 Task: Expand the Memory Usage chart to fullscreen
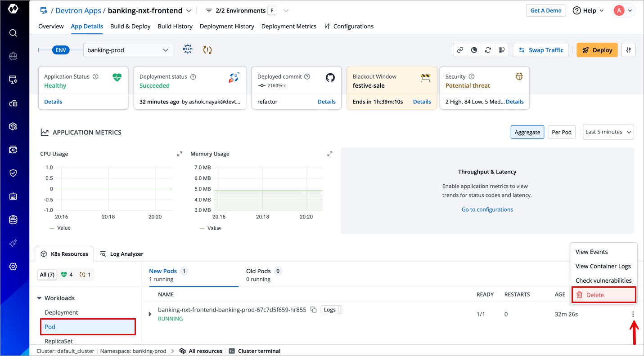(x=330, y=154)
